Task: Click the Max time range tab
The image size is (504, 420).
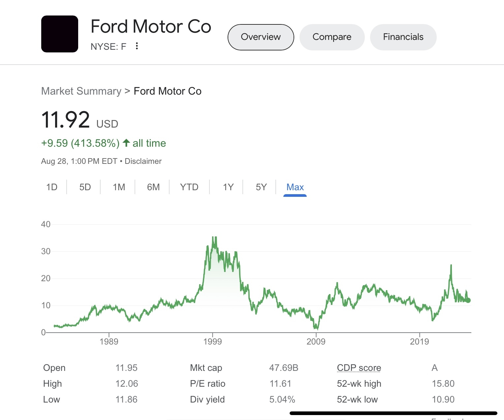Action: (295, 187)
